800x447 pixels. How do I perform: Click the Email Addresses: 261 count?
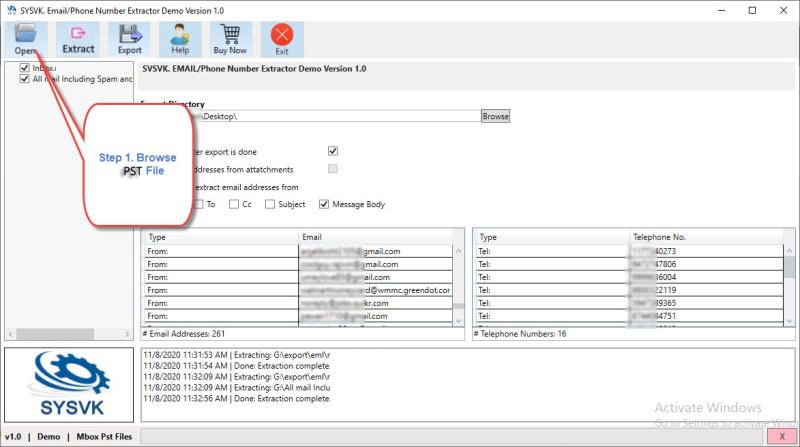(184, 334)
